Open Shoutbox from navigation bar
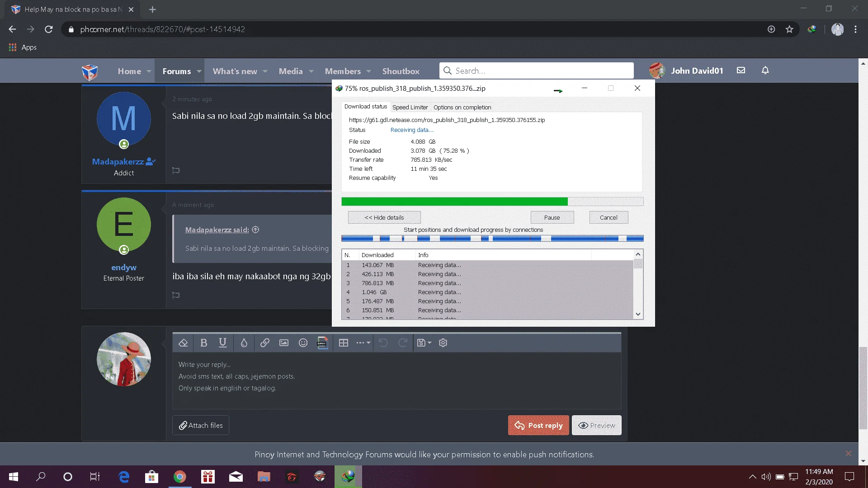The width and height of the screenshot is (868, 488). (x=401, y=71)
